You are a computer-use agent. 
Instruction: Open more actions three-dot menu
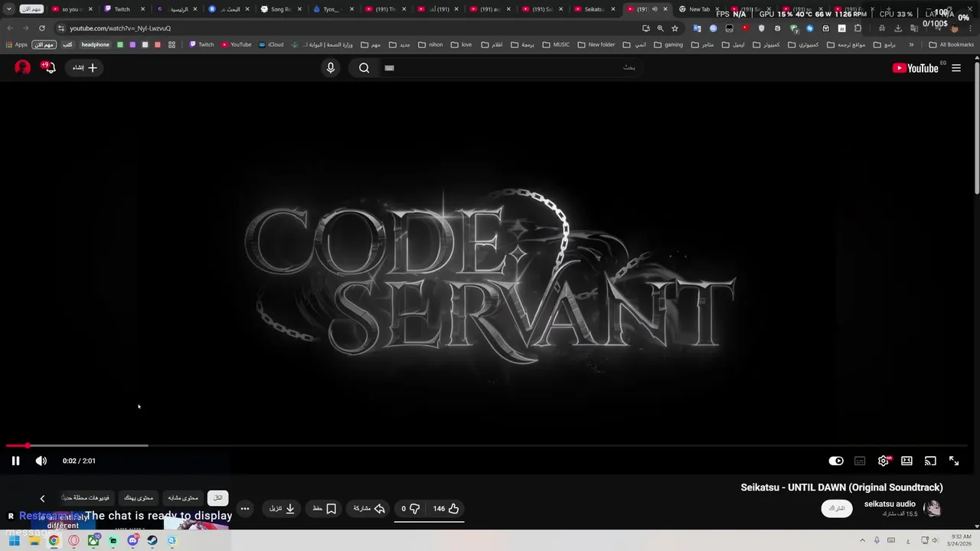pos(245,508)
